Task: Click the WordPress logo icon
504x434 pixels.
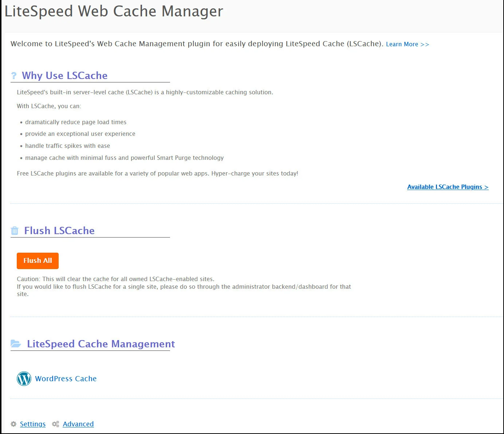Action: pyautogui.click(x=24, y=379)
